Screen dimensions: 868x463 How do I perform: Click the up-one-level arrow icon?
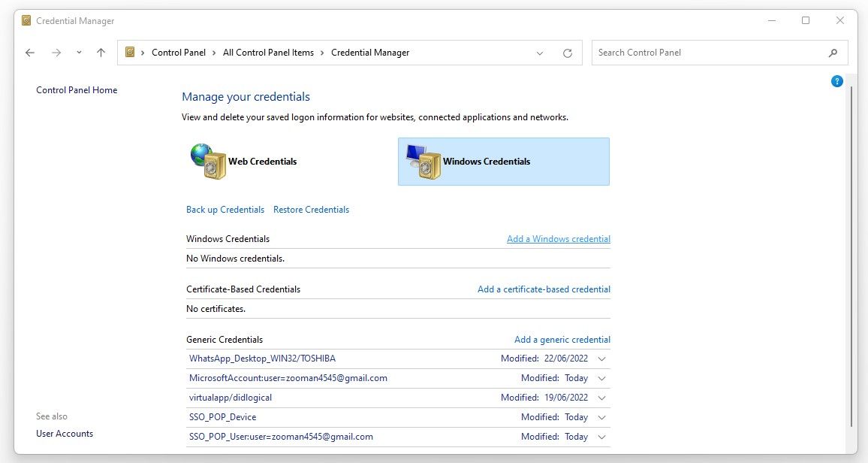(101, 53)
